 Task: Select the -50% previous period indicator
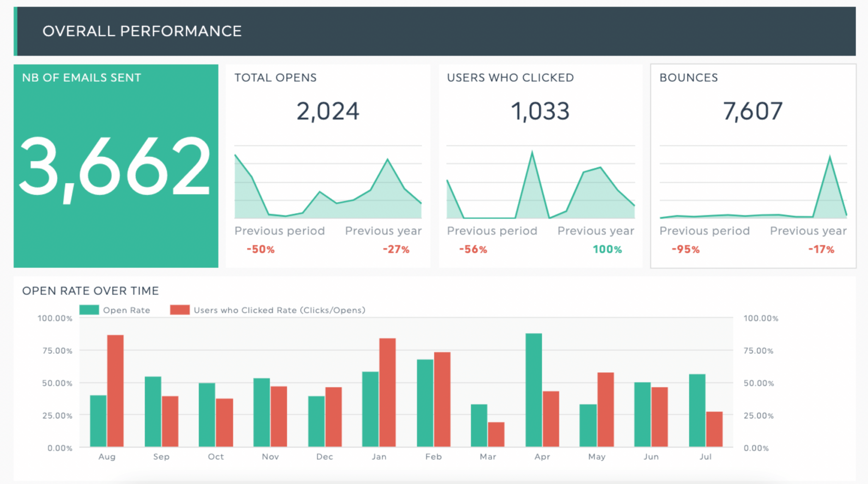(260, 249)
